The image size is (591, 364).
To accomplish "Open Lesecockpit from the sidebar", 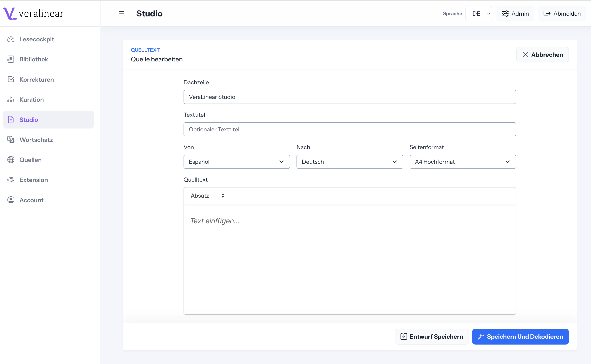I will pyautogui.click(x=48, y=39).
